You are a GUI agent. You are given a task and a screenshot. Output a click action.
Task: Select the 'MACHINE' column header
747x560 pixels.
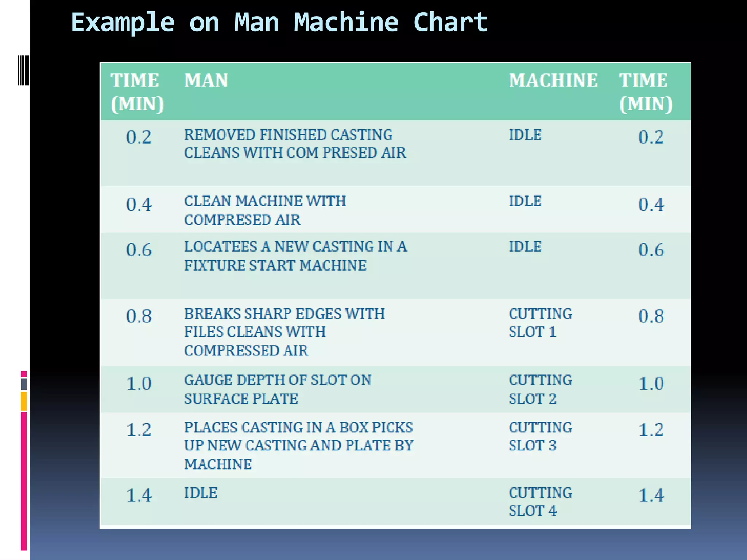tap(553, 80)
